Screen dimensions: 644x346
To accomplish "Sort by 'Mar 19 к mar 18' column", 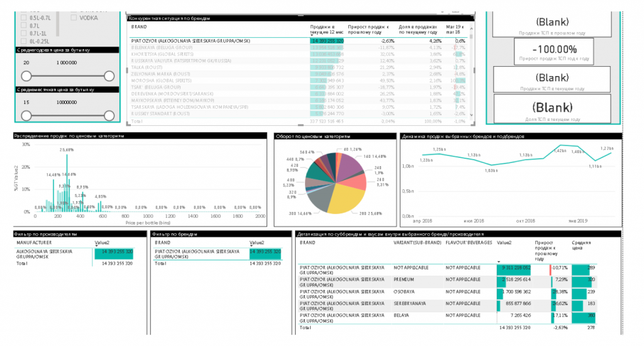I will (x=455, y=29).
